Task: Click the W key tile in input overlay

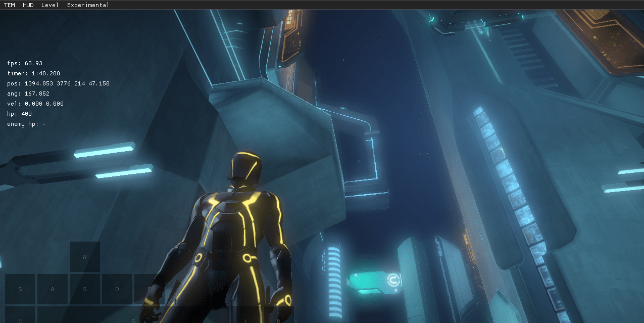Action: coord(85,257)
